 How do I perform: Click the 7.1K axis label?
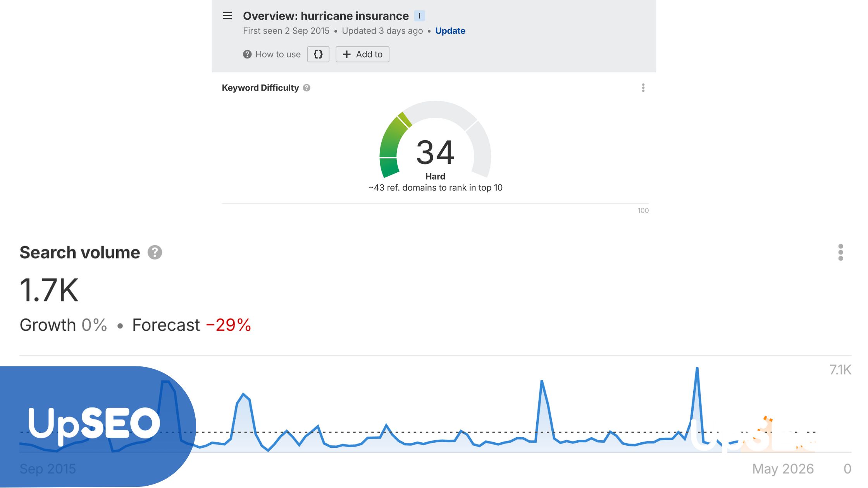tap(840, 370)
